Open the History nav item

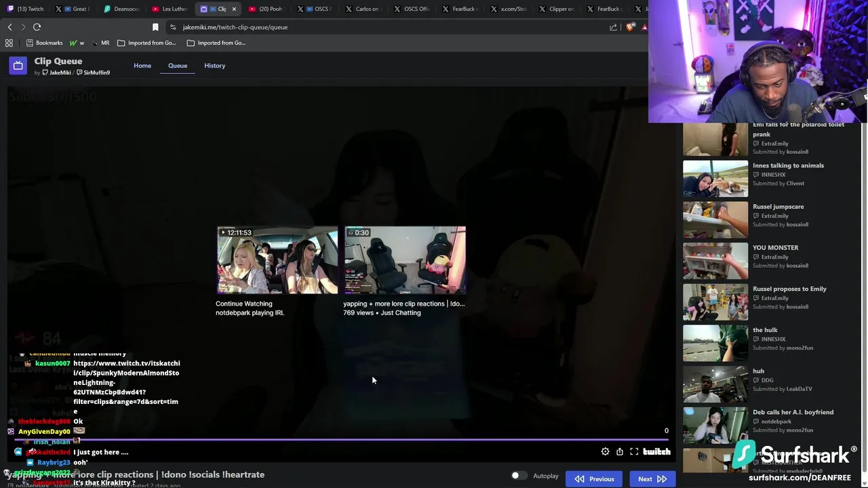[214, 66]
